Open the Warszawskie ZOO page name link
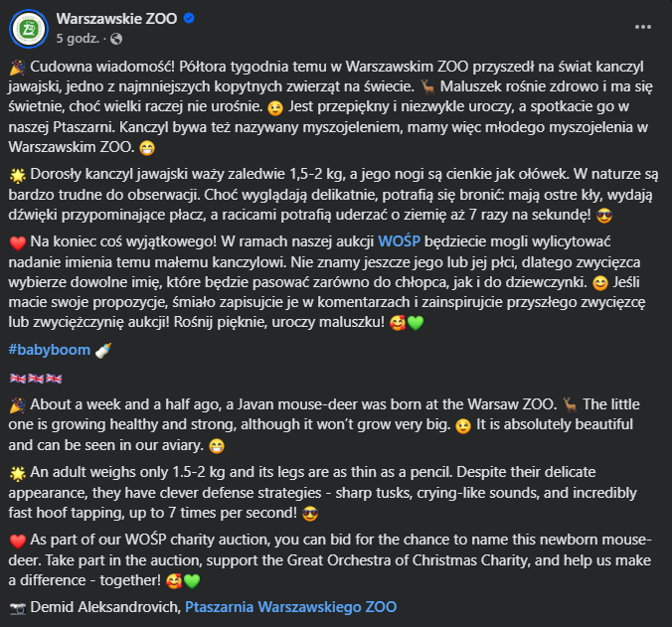672x627 pixels. pyautogui.click(x=116, y=18)
